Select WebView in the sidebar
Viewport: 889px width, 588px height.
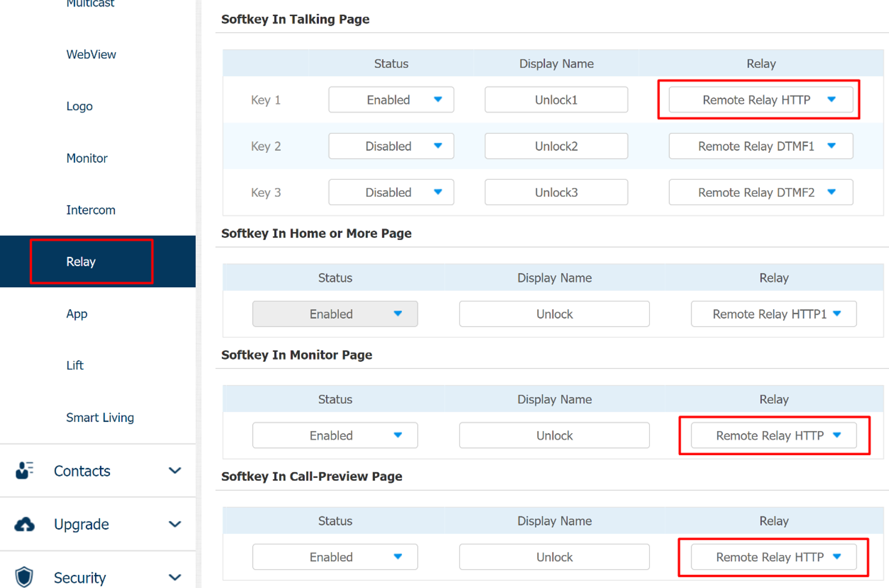(x=91, y=54)
